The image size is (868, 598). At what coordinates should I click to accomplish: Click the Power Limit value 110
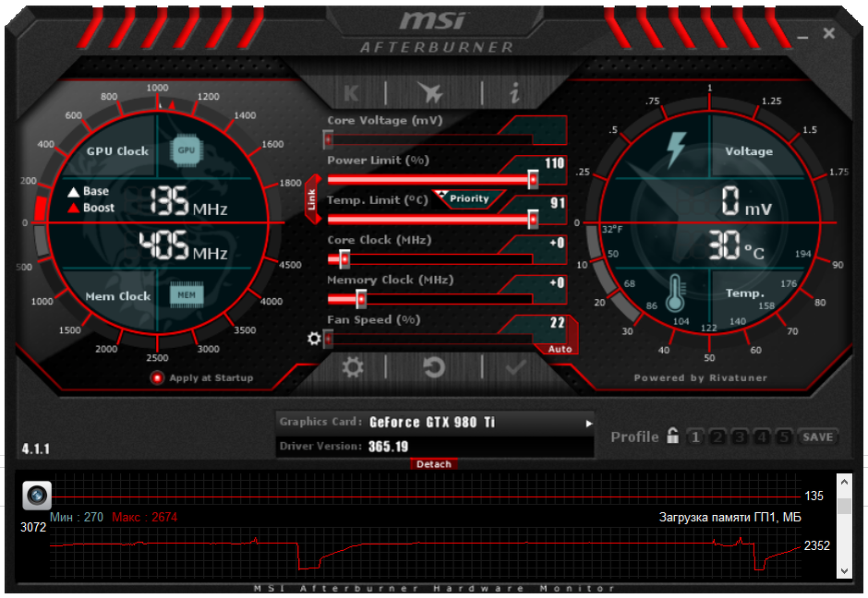[x=554, y=163]
